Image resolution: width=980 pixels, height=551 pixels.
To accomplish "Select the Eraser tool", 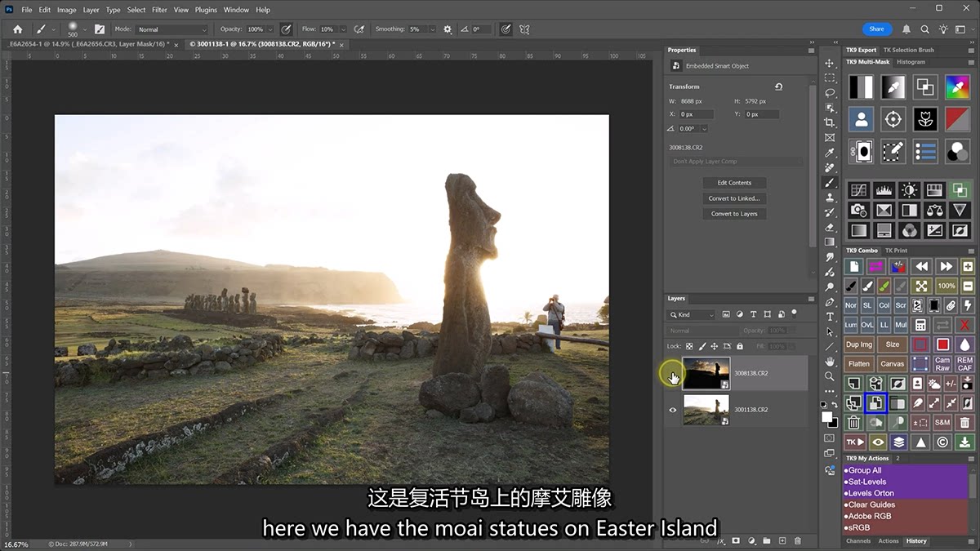I will tap(830, 227).
